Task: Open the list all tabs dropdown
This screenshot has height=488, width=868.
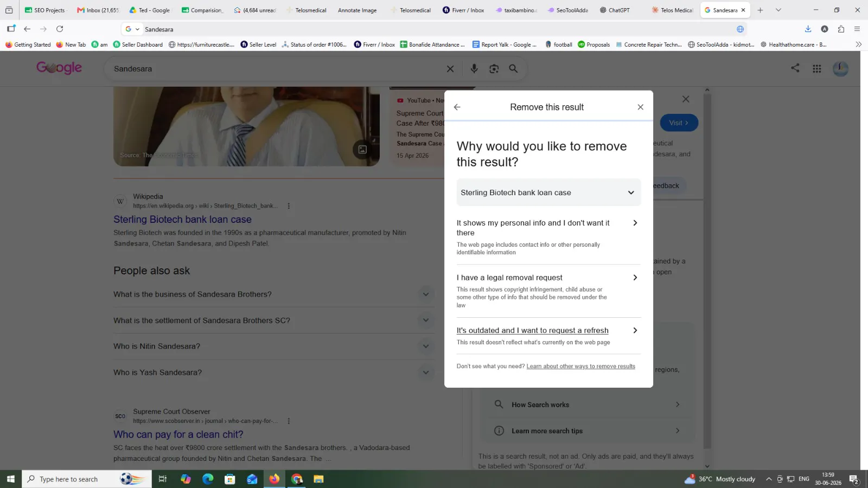Action: (x=778, y=10)
